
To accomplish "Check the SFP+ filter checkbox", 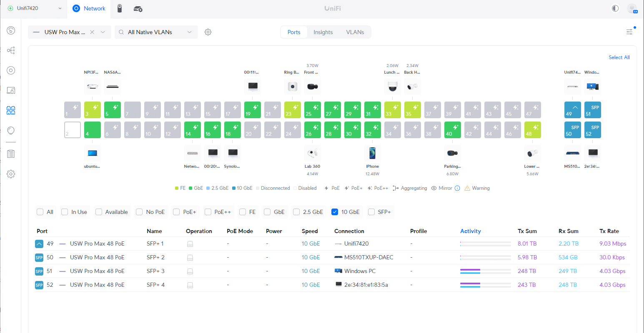I will click(x=371, y=212).
